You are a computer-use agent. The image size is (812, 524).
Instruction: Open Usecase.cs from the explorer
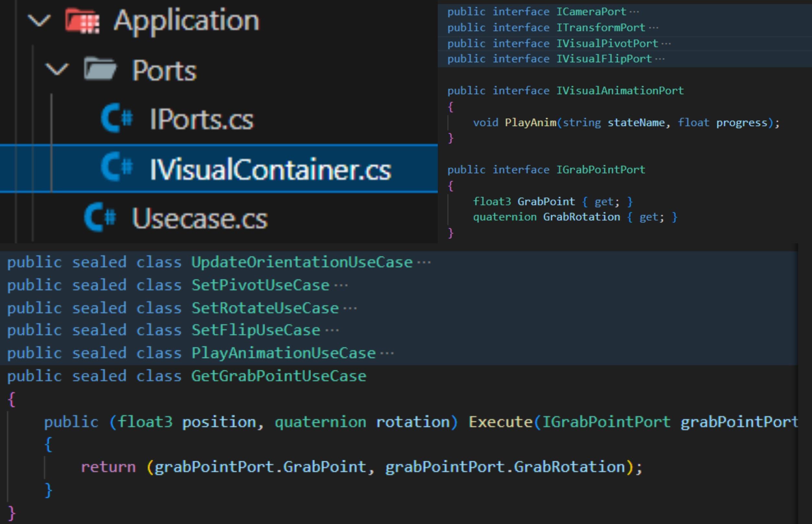pyautogui.click(x=200, y=218)
